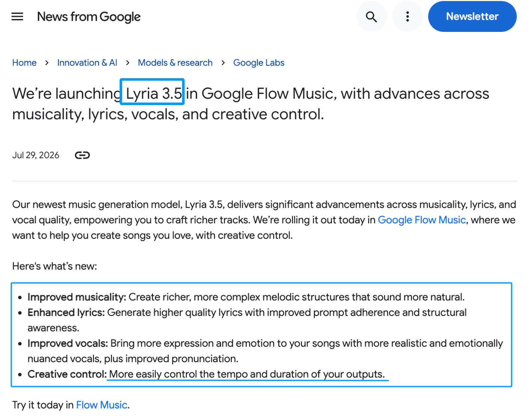Click the 'Improved vocals:' bullet heading
Viewport: 532px width, 418px height.
pyautogui.click(x=68, y=343)
